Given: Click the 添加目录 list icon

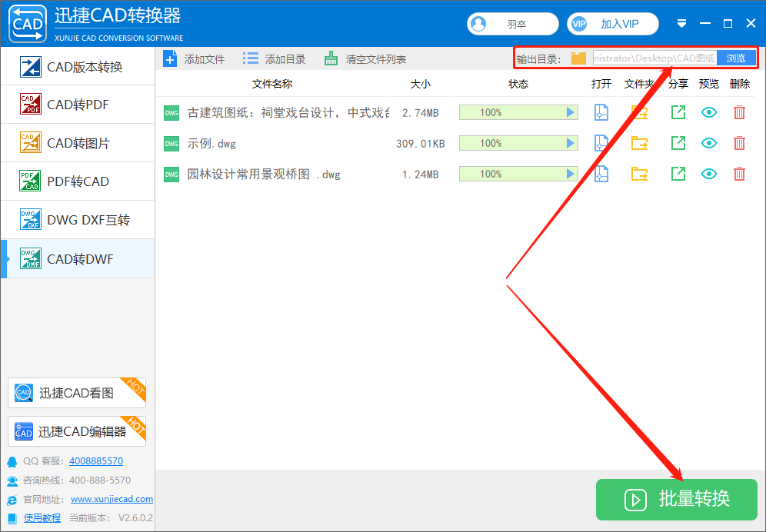Looking at the screenshot, I should 251,59.
